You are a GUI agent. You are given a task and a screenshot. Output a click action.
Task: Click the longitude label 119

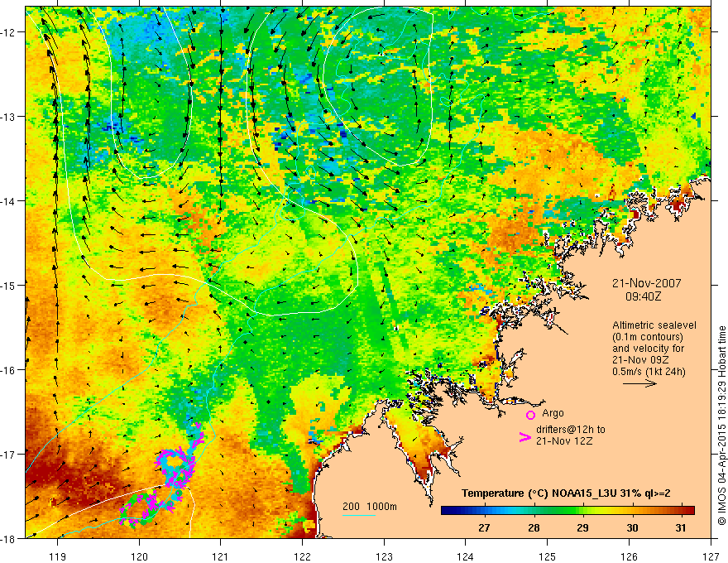tap(57, 556)
